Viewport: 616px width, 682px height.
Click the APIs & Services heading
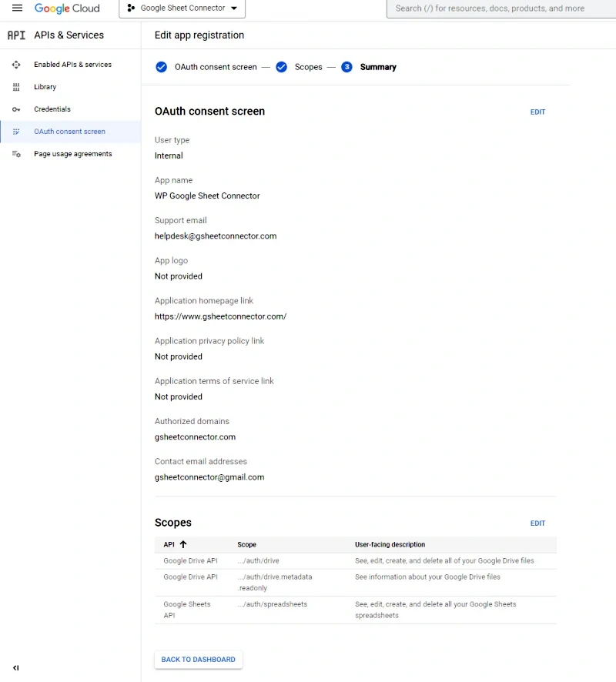point(69,35)
